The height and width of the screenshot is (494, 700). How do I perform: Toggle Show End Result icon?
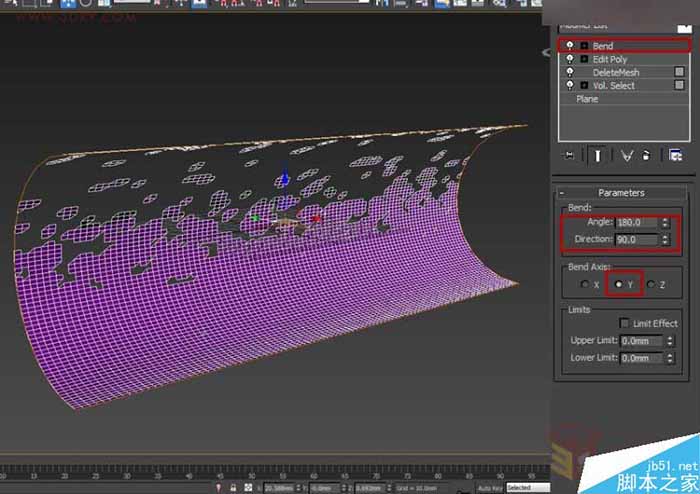[x=598, y=155]
